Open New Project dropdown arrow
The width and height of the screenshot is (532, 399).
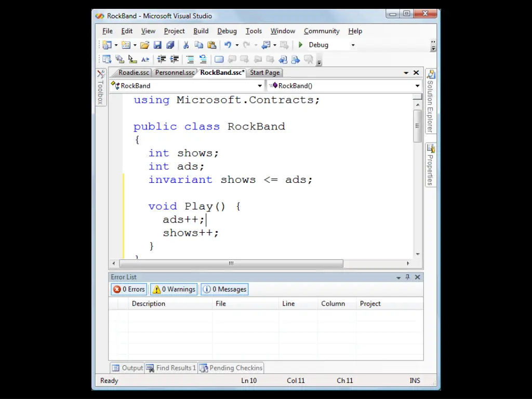pyautogui.click(x=116, y=45)
